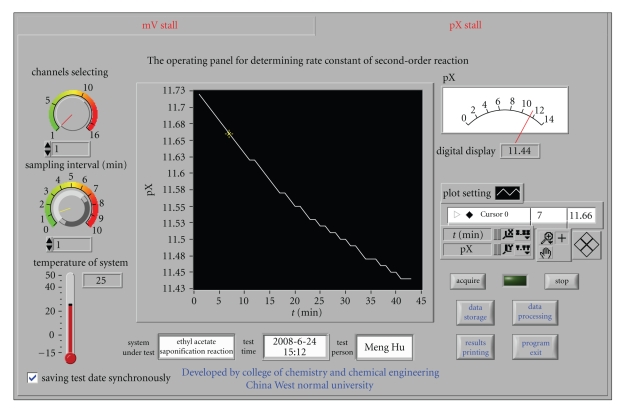624x409 pixels.
Task: Click the plot setting waveform icon
Action: (x=509, y=192)
